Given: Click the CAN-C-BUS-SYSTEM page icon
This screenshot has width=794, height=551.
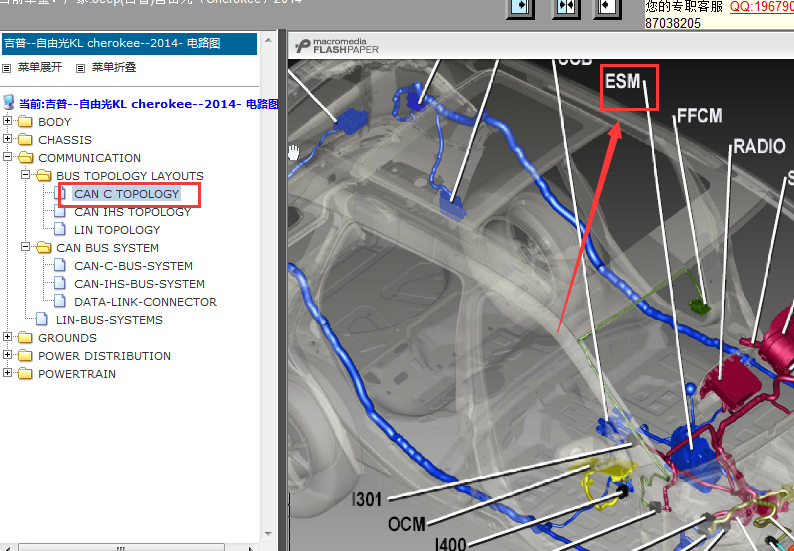Looking at the screenshot, I should pos(60,265).
